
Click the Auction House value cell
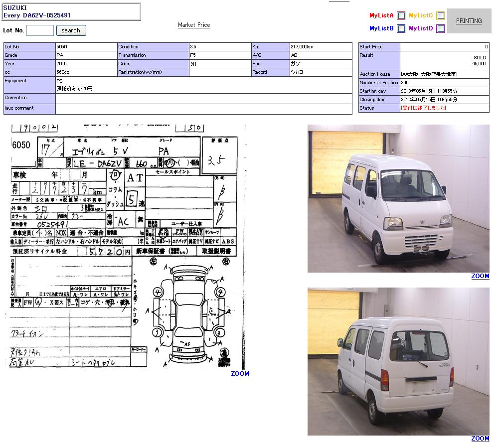point(444,74)
